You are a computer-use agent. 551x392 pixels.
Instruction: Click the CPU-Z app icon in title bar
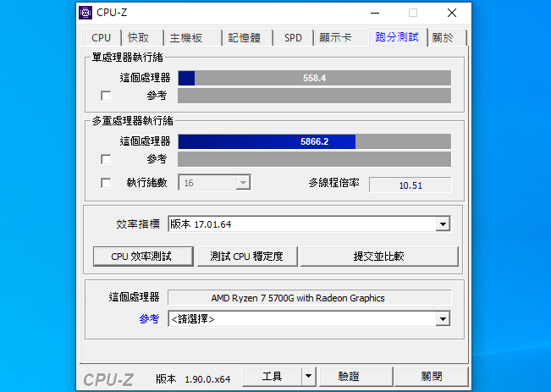[85, 13]
